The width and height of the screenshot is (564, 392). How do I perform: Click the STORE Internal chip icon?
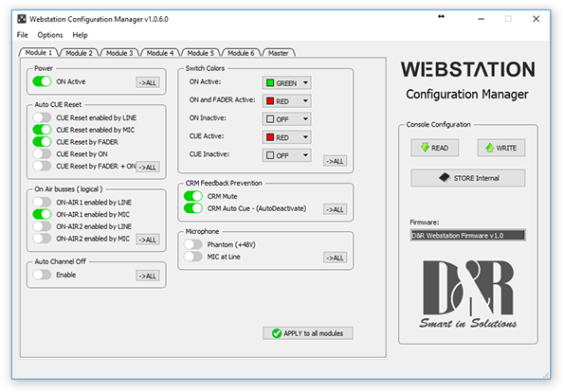tap(445, 177)
